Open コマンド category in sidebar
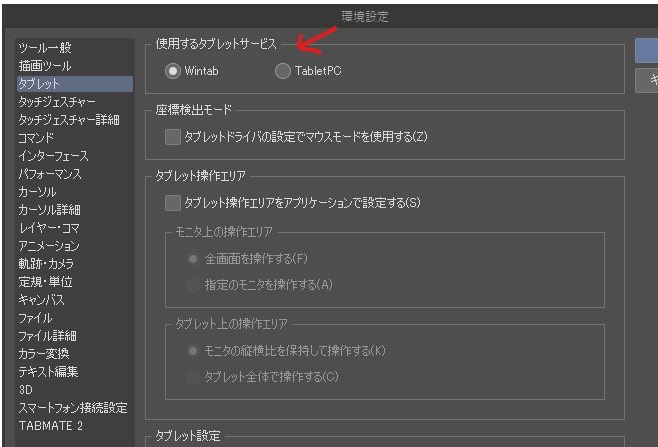 point(75,138)
